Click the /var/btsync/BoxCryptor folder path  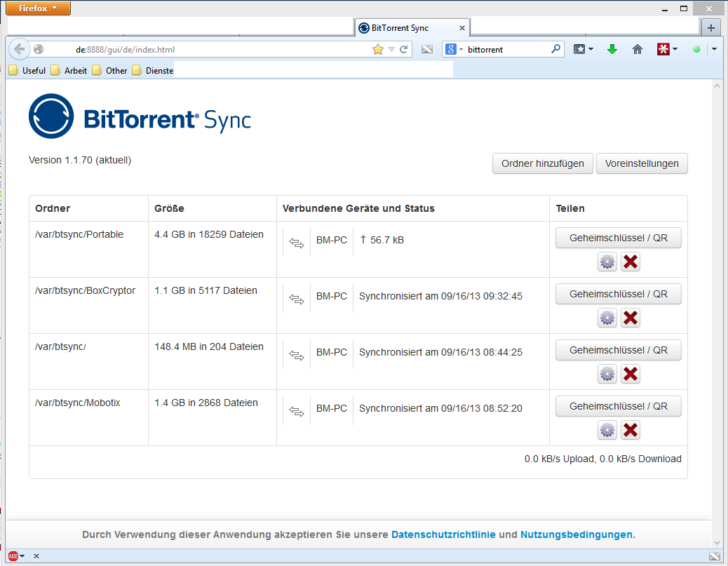pyautogui.click(x=85, y=290)
